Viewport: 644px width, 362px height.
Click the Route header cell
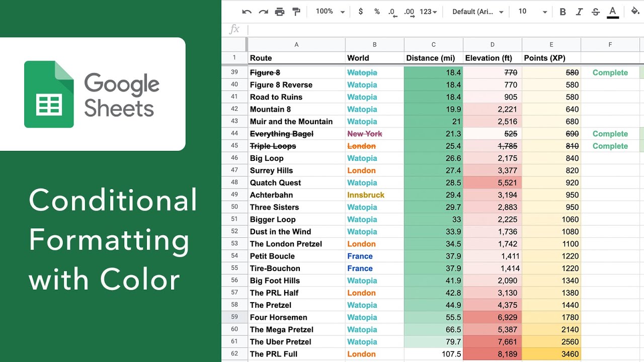[x=296, y=58]
